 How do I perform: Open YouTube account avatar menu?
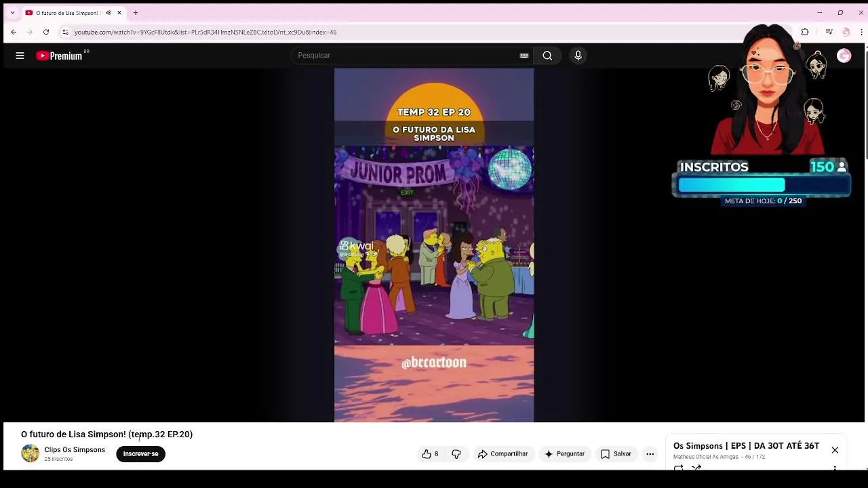[x=844, y=56]
